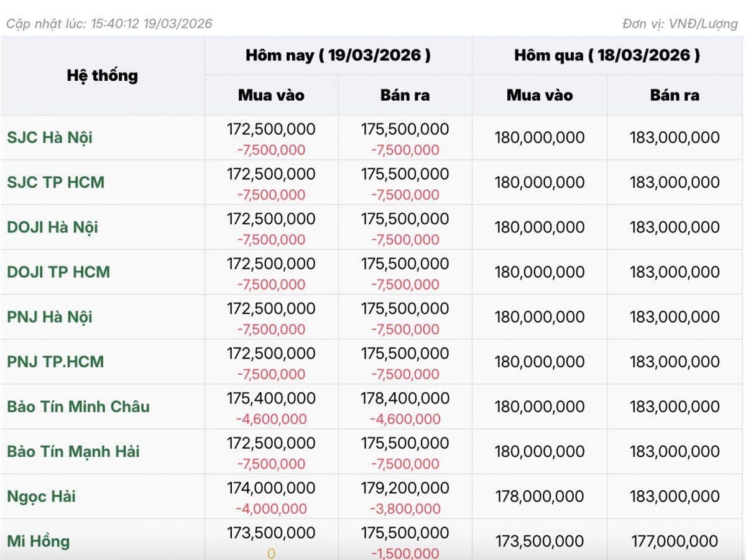The height and width of the screenshot is (560, 746).
Task: Select PNJ Hà Nội today's buy price
Action: (271, 308)
